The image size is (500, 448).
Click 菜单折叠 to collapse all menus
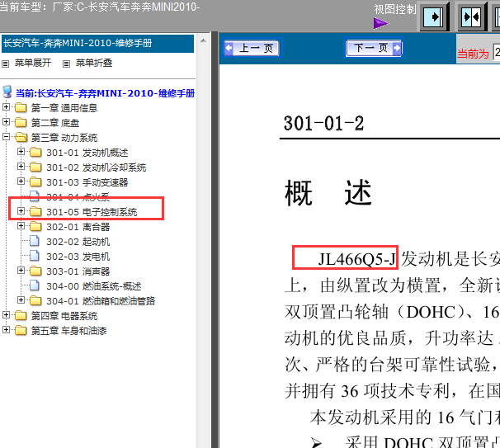click(94, 63)
